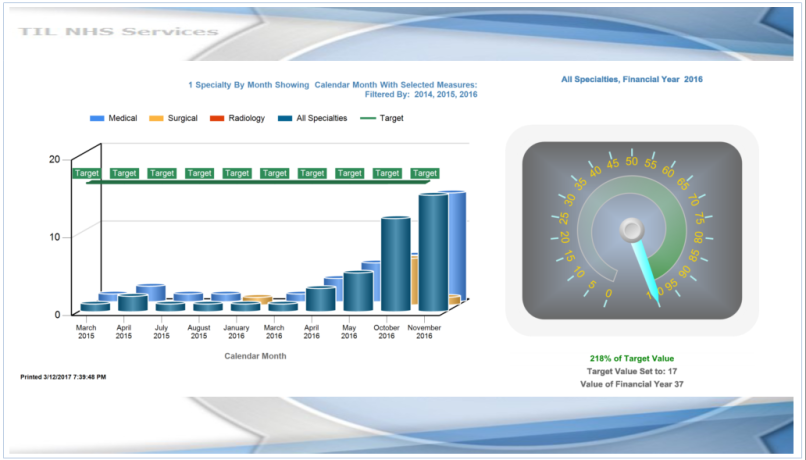Select the July 2015 axis label
Screen dimensions: 806x460
162,331
